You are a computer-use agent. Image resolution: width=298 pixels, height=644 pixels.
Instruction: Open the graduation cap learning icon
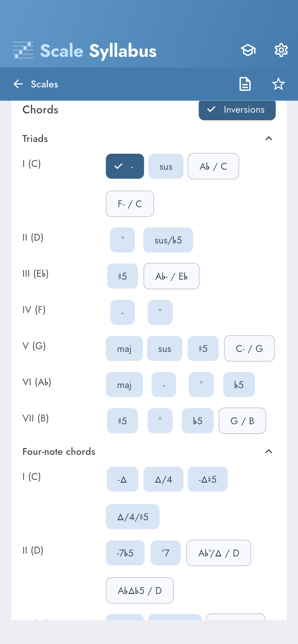tap(248, 50)
